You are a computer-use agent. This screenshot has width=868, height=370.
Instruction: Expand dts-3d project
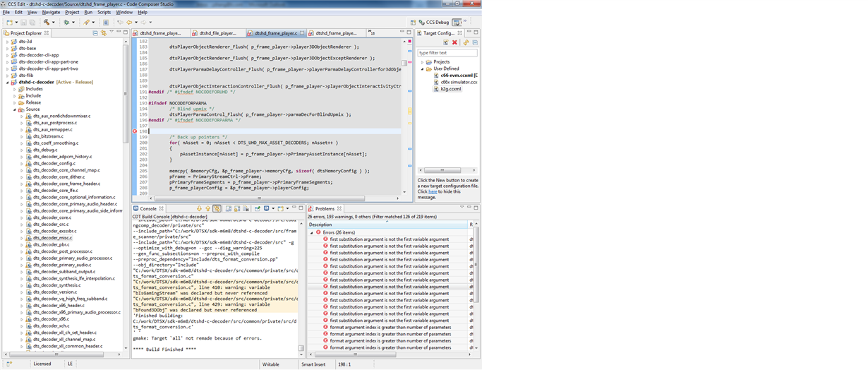click(8, 42)
